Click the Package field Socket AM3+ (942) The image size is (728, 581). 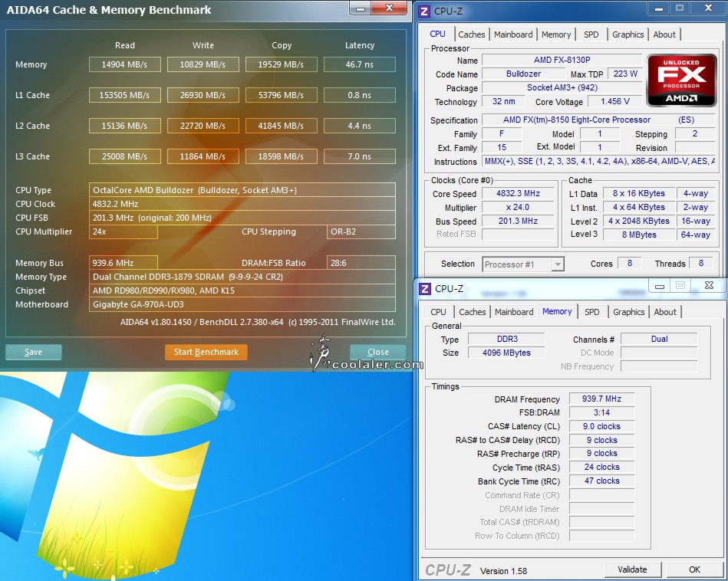(562, 87)
